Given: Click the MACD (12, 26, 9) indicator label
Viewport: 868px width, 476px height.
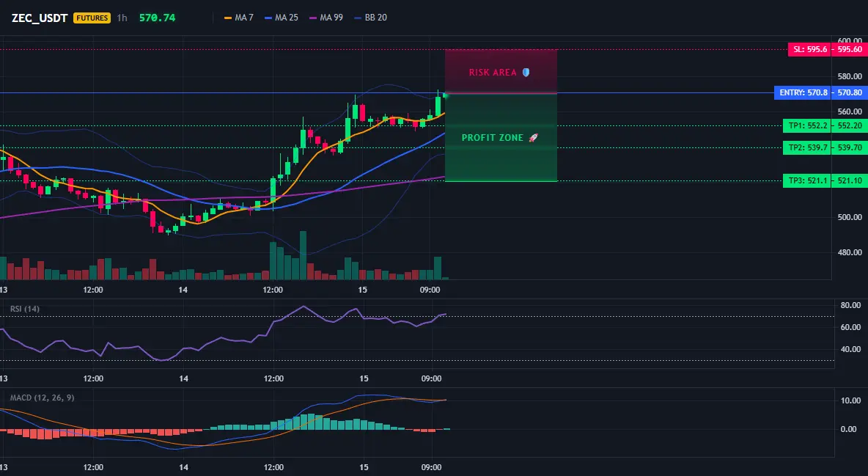Looking at the screenshot, I should tap(42, 398).
